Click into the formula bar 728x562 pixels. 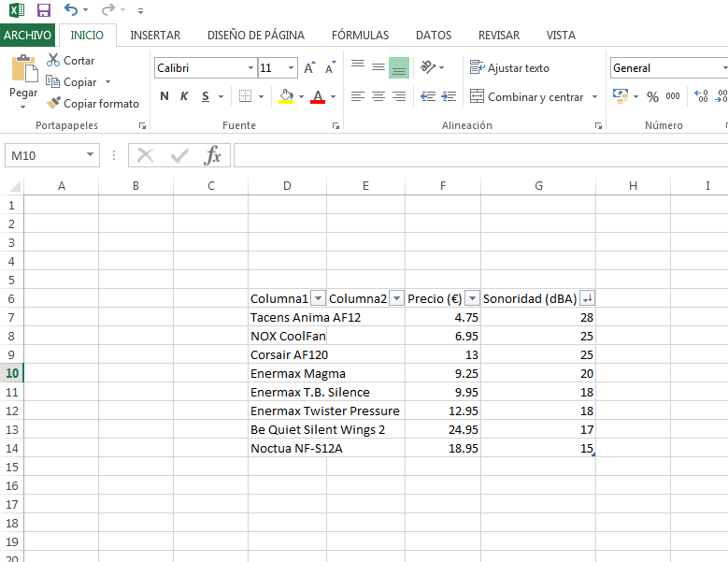click(x=480, y=155)
